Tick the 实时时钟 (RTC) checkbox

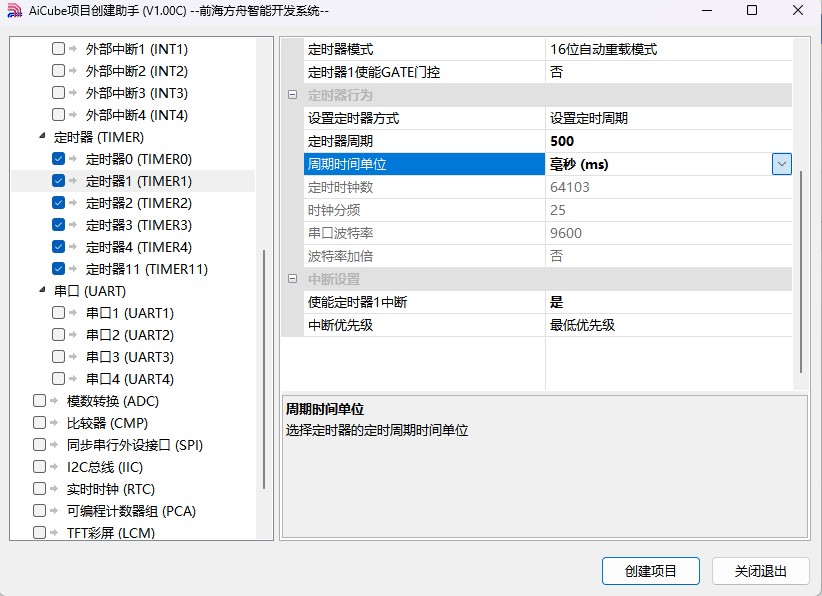(39, 489)
